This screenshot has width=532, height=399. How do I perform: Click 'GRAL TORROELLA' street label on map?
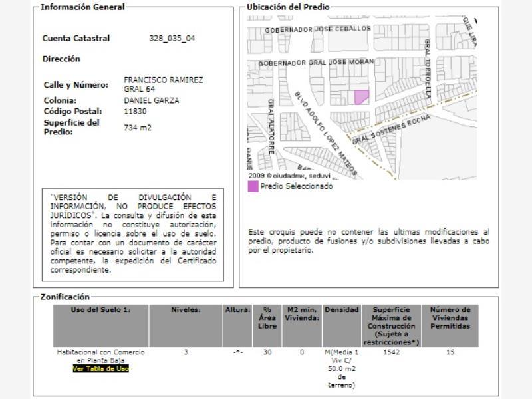click(428, 68)
